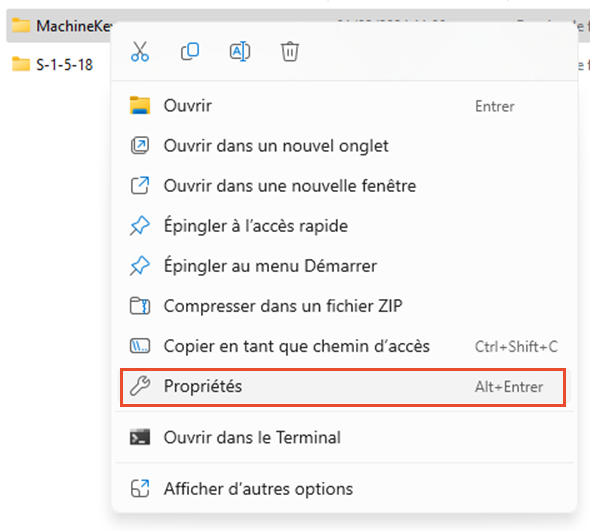Click the Terminal icon in menu
The image size is (590, 531).
(x=140, y=437)
